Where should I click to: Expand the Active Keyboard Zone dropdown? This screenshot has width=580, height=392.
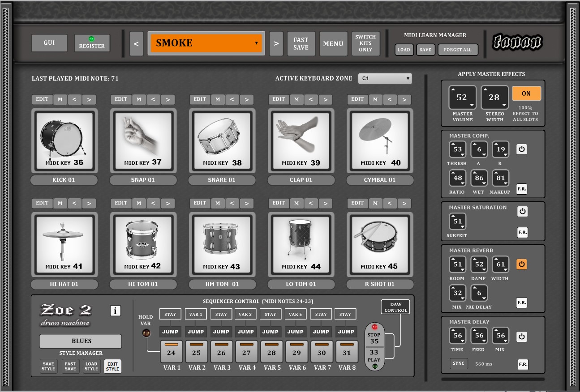385,78
